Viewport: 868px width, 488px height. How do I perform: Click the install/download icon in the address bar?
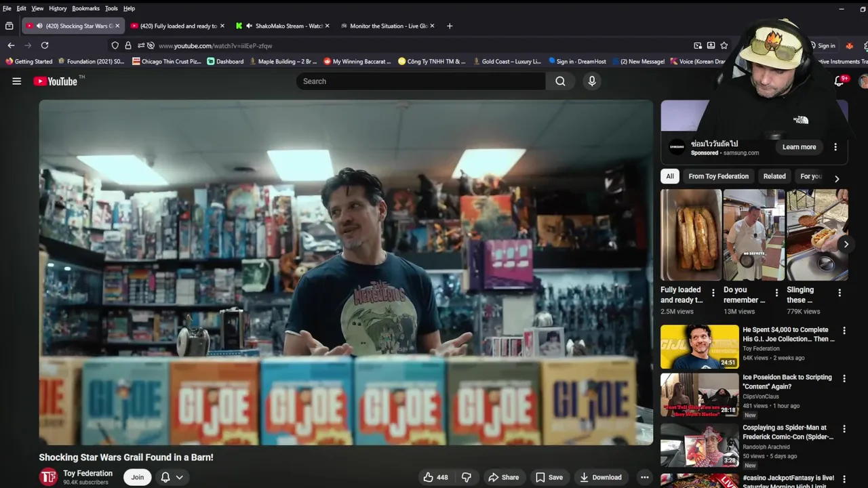[x=711, y=45]
